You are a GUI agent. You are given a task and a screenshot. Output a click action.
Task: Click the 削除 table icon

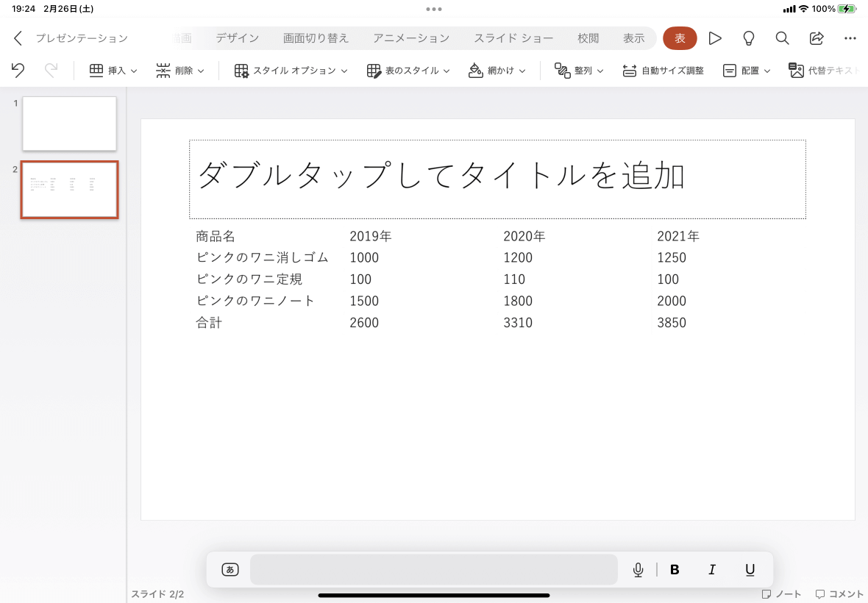pos(163,71)
